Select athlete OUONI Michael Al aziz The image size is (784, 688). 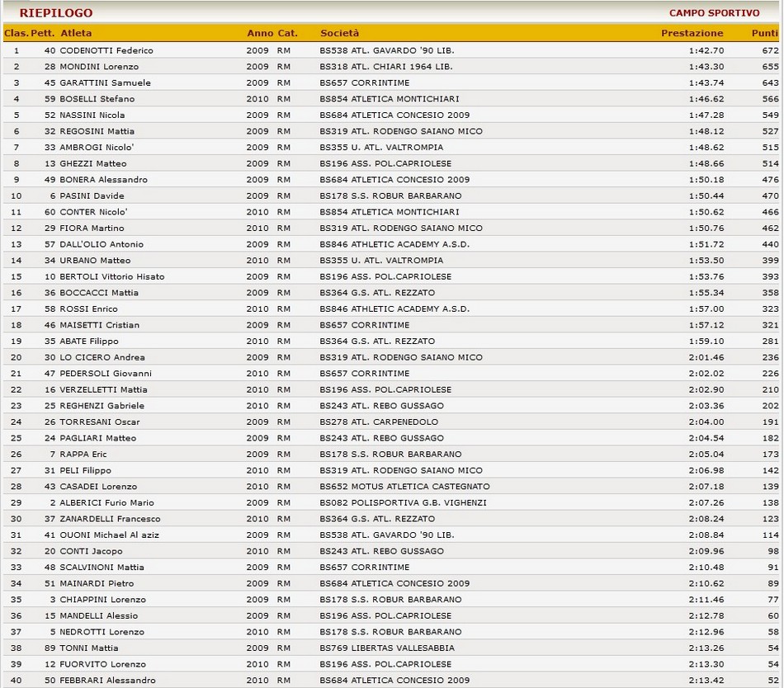[x=109, y=535]
